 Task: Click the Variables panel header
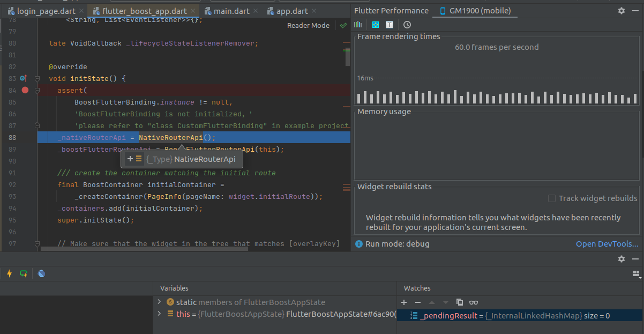click(x=174, y=288)
